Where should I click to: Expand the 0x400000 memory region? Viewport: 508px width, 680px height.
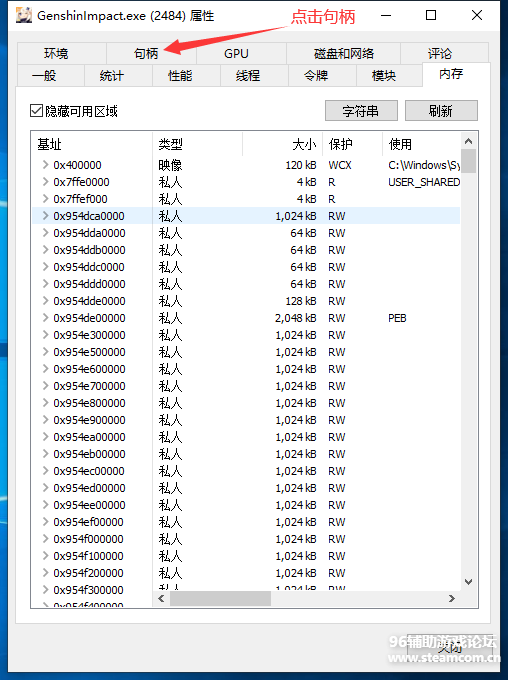[x=45, y=165]
